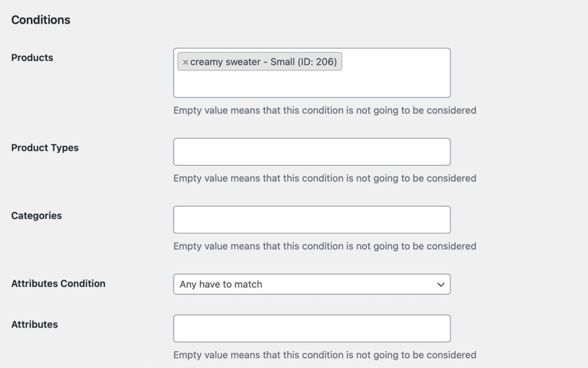Image resolution: width=588 pixels, height=368 pixels.
Task: Focus the Categories input field
Action: coord(312,220)
